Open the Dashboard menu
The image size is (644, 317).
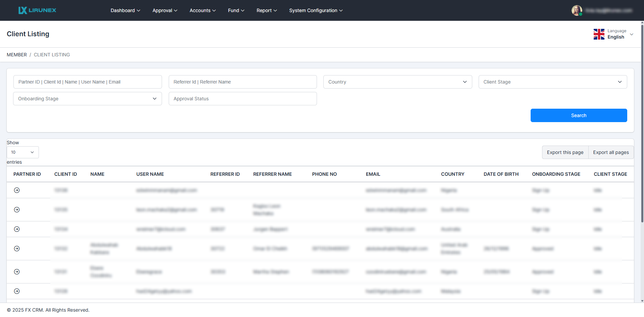coord(125,10)
